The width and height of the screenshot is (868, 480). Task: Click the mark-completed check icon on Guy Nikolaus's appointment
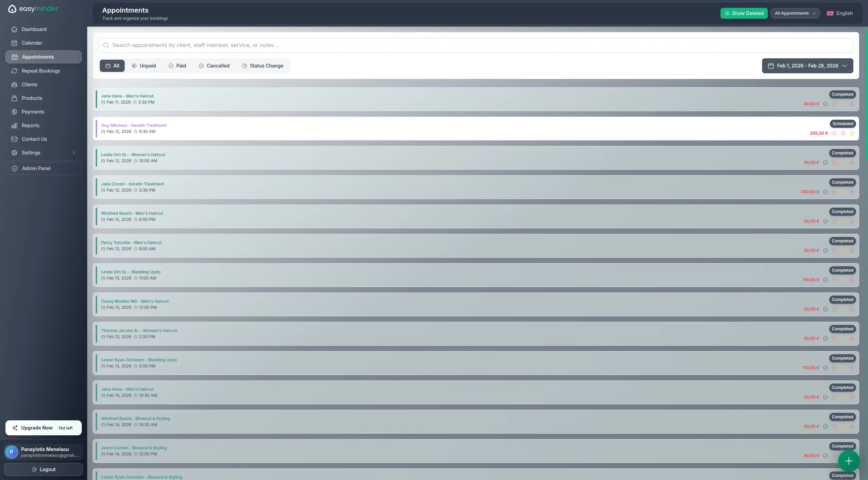(834, 133)
